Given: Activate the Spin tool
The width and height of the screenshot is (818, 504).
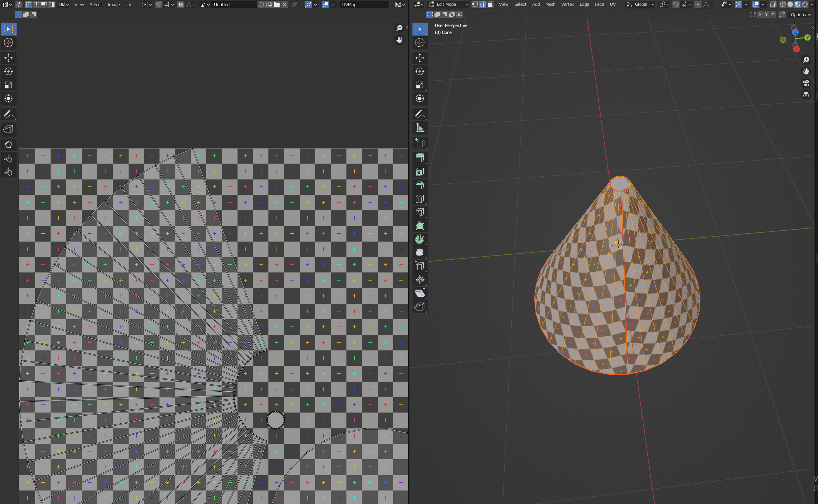Looking at the screenshot, I should click(x=419, y=239).
